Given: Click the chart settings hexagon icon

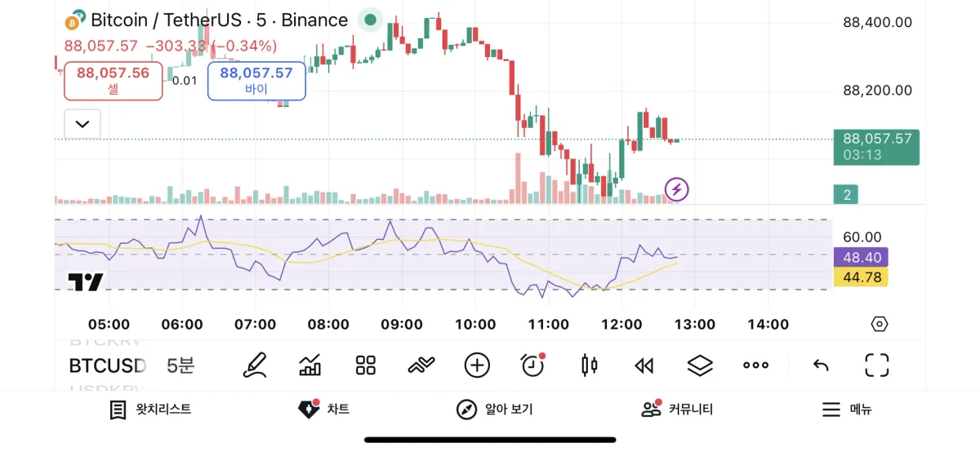Looking at the screenshot, I should point(879,324).
